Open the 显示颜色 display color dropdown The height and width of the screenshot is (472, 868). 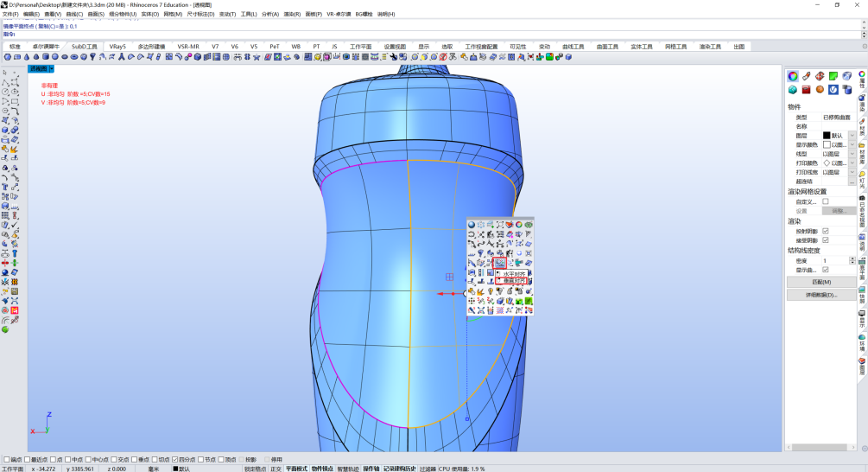tap(852, 144)
